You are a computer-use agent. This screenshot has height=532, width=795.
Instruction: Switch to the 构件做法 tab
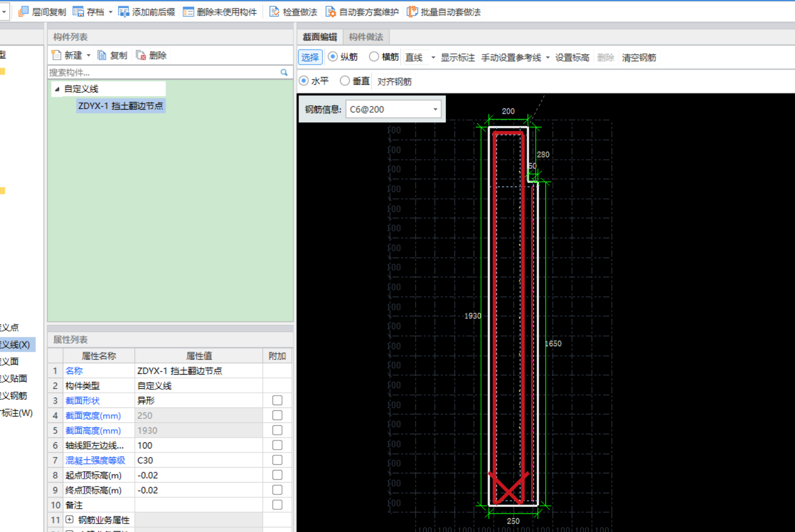click(x=366, y=37)
